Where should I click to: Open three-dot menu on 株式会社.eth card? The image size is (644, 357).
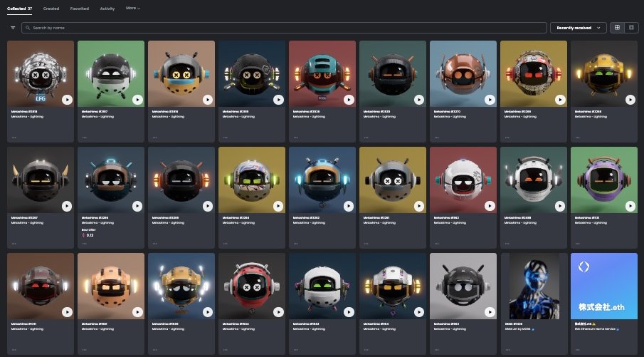(x=577, y=350)
